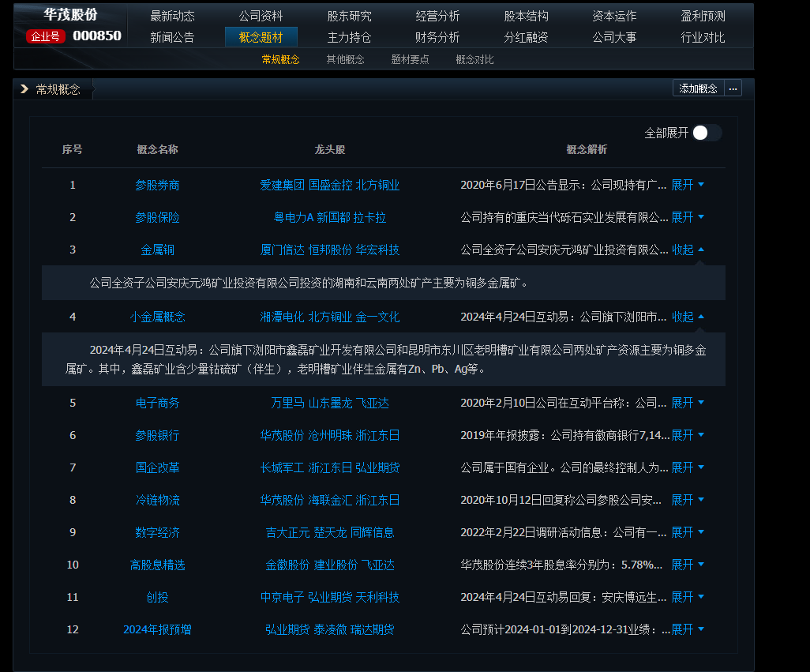This screenshot has width=810, height=672.
Task: Open leading stock 吉大正元
Action: pyautogui.click(x=287, y=532)
